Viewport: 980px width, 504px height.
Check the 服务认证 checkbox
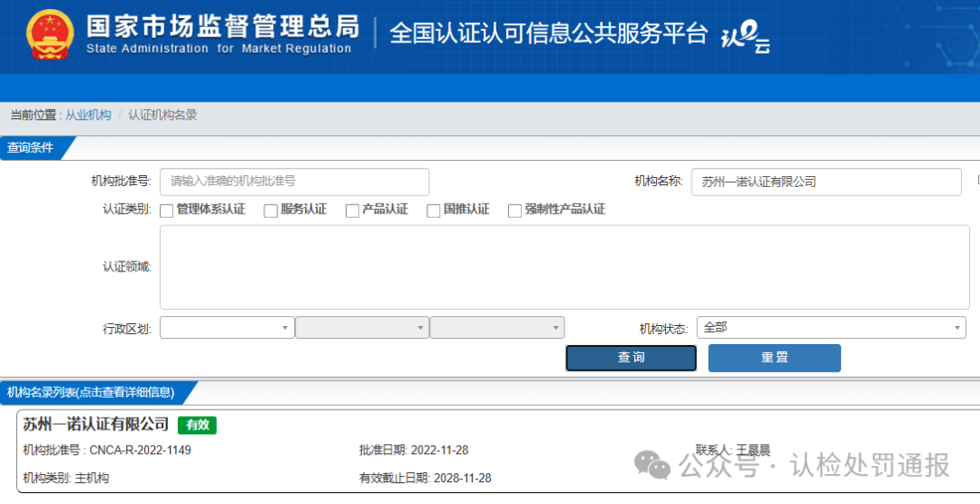[270, 211]
